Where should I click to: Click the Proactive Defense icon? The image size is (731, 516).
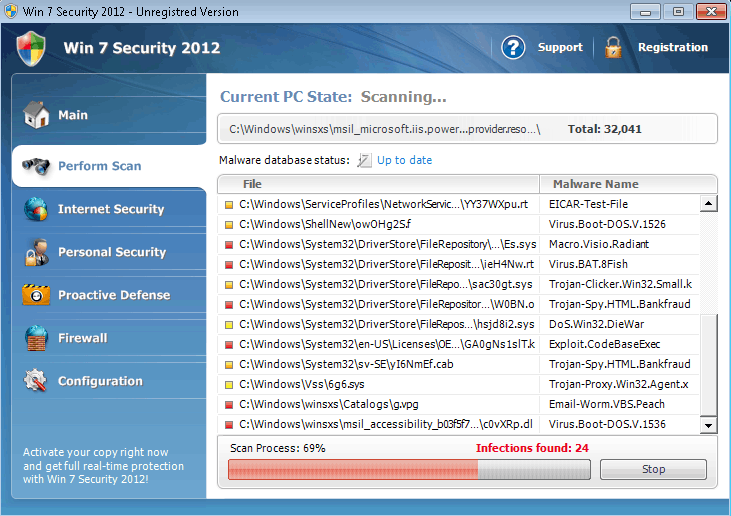pyautogui.click(x=36, y=295)
